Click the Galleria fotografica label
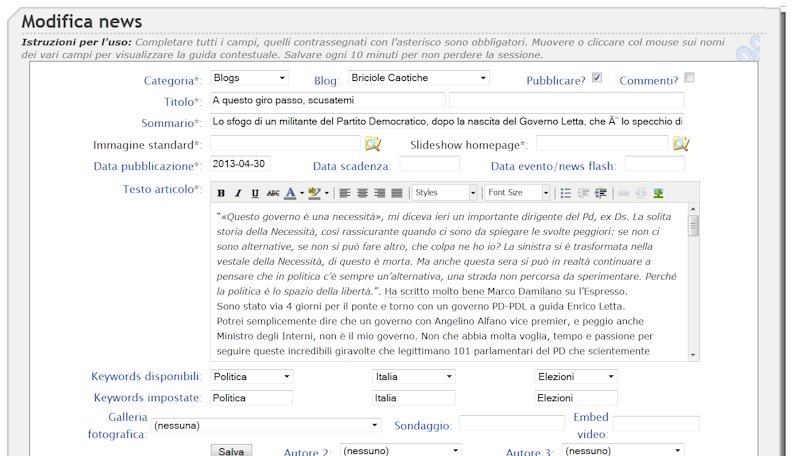800x456 pixels. (118, 425)
